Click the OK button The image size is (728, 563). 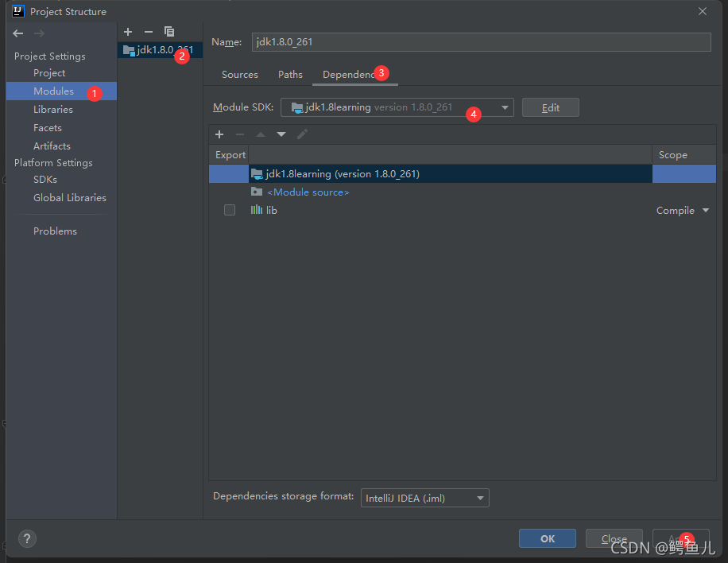(x=548, y=538)
